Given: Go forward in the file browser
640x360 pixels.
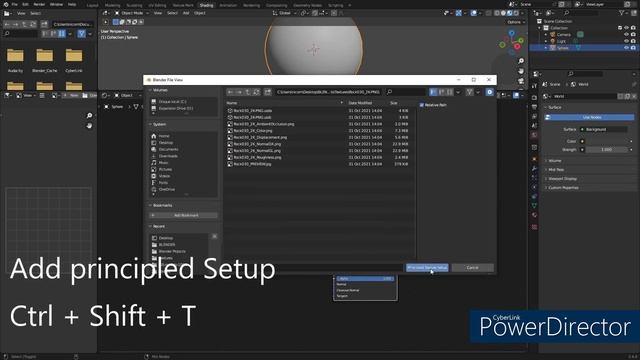Looking at the screenshot, I should click(x=239, y=92).
